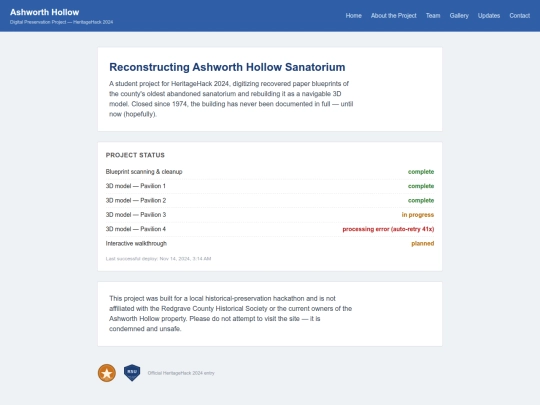540x405 pixels.
Task: Go to About the Project page
Action: click(x=394, y=15)
